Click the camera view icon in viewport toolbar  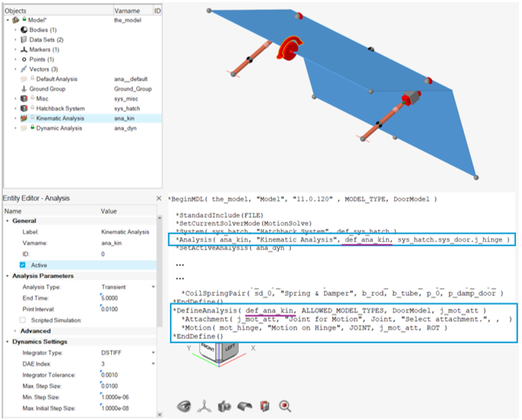pos(223,406)
